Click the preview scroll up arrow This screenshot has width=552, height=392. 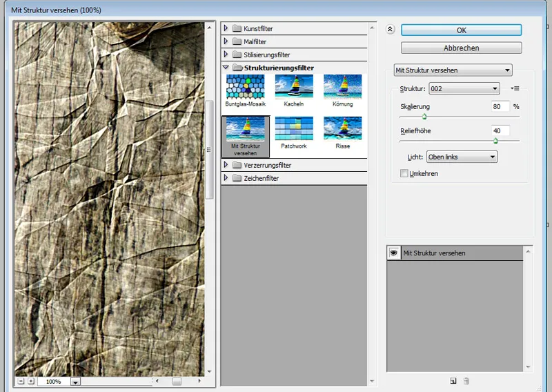pos(210,28)
